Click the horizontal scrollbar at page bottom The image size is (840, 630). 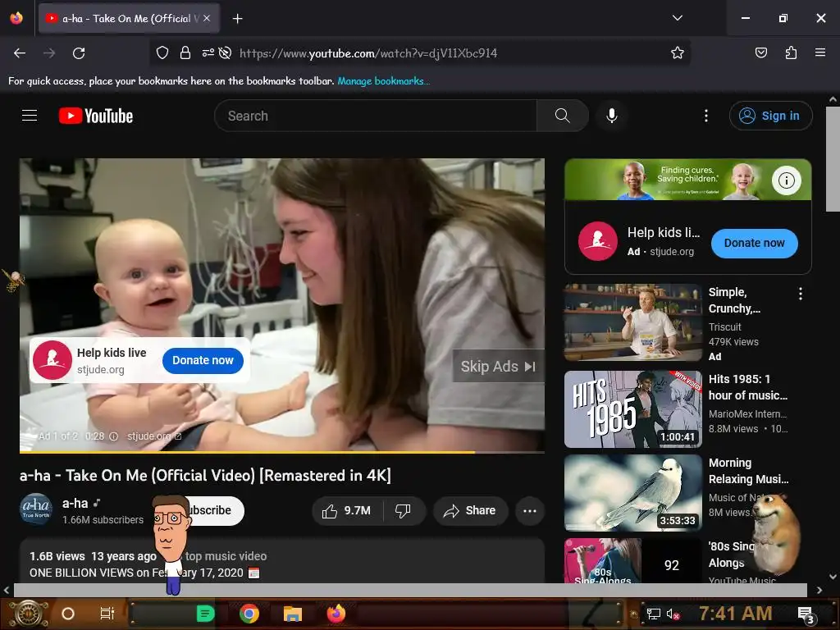[x=410, y=590]
